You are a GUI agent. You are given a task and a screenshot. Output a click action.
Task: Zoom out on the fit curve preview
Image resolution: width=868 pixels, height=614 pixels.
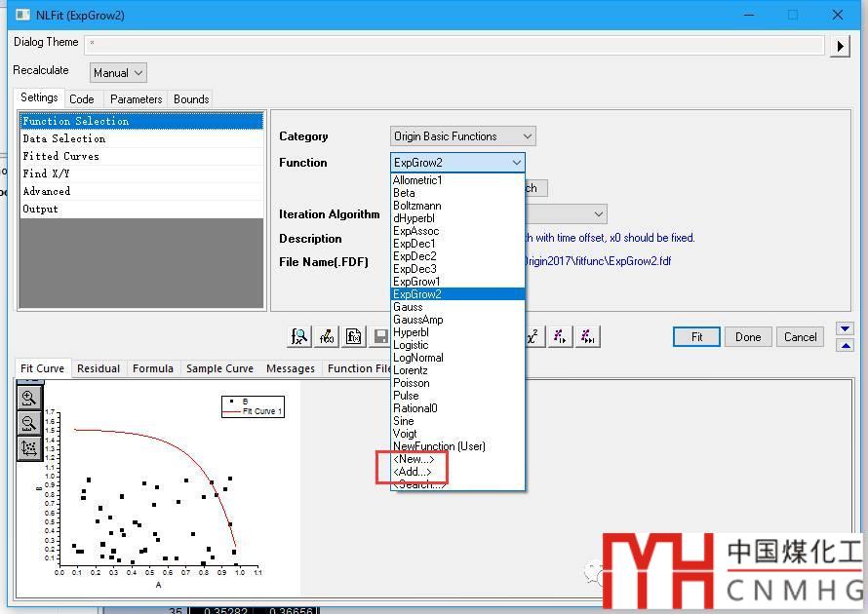29,423
